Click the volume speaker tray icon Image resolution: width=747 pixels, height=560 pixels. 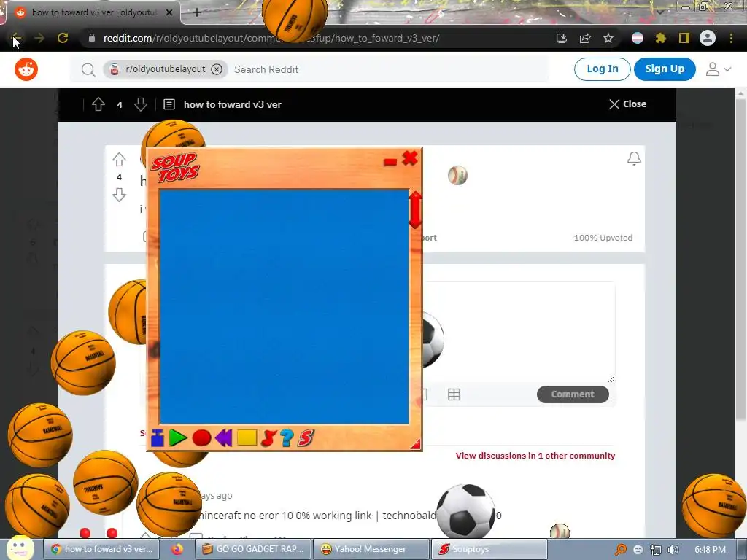point(673,550)
